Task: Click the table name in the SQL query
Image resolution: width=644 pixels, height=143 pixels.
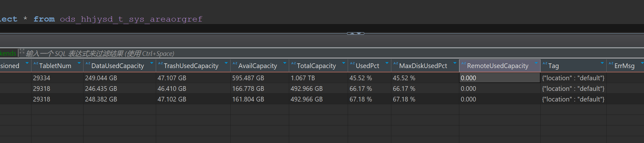Action: tap(131, 19)
